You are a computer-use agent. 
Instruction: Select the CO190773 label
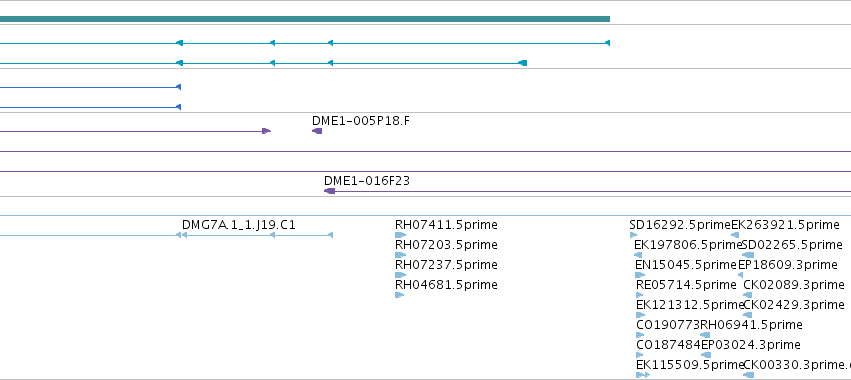click(668, 325)
